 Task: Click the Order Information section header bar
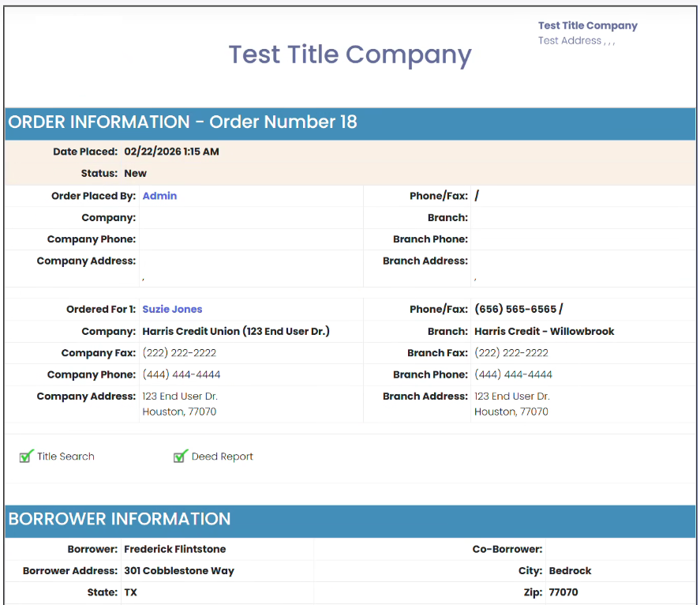point(350,122)
